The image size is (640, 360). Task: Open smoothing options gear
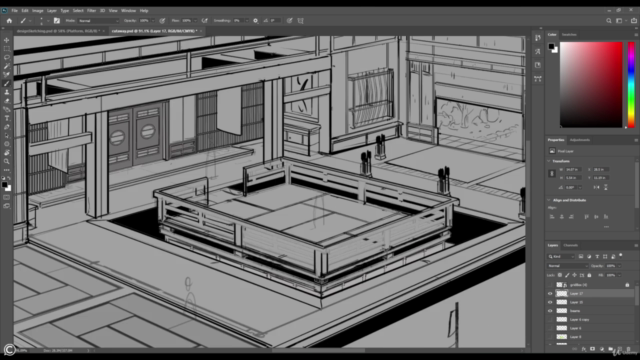tap(256, 20)
